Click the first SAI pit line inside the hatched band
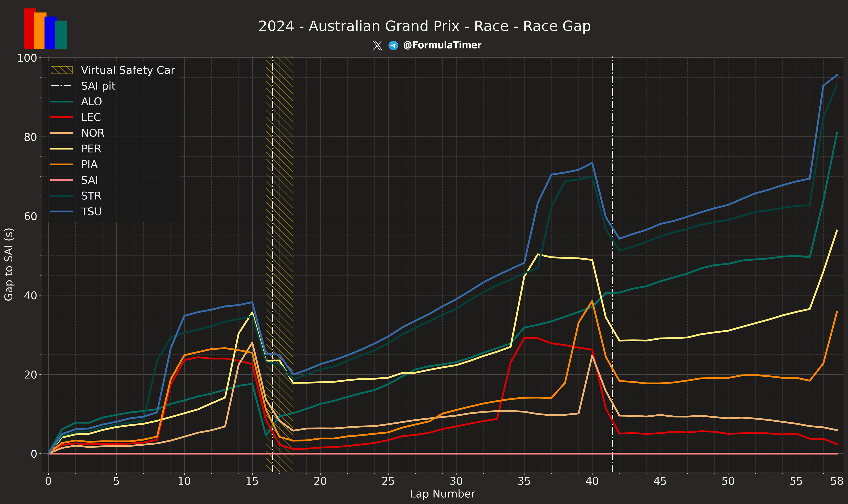Image resolution: width=848 pixels, height=504 pixels. (272, 264)
